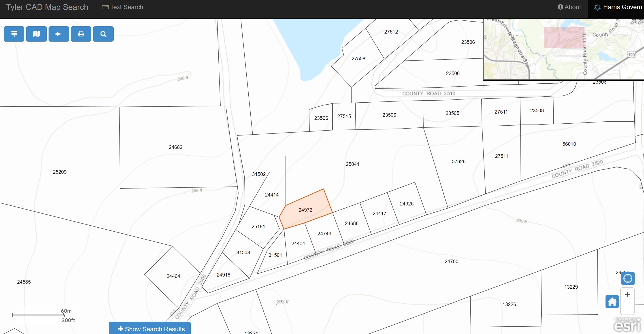Viewport: 644px width, 334px height.
Task: Open the basemap folded-map tool
Action: point(36,34)
